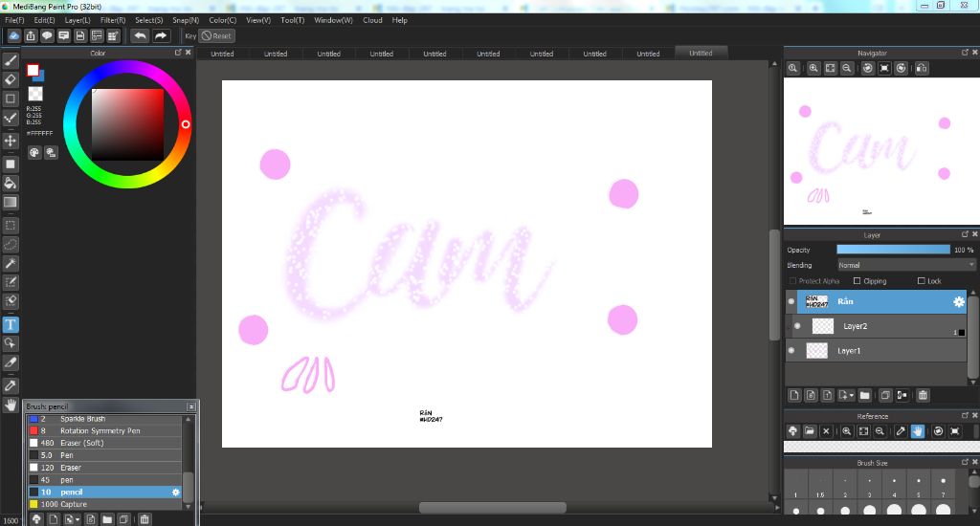Select the Eraser (Soft) brush
Screen dimensions: 980x526
pos(104,443)
